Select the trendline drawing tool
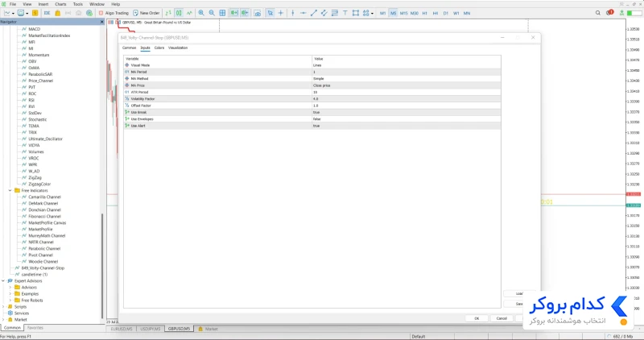Screen dimensions: 644x340 coord(314,13)
